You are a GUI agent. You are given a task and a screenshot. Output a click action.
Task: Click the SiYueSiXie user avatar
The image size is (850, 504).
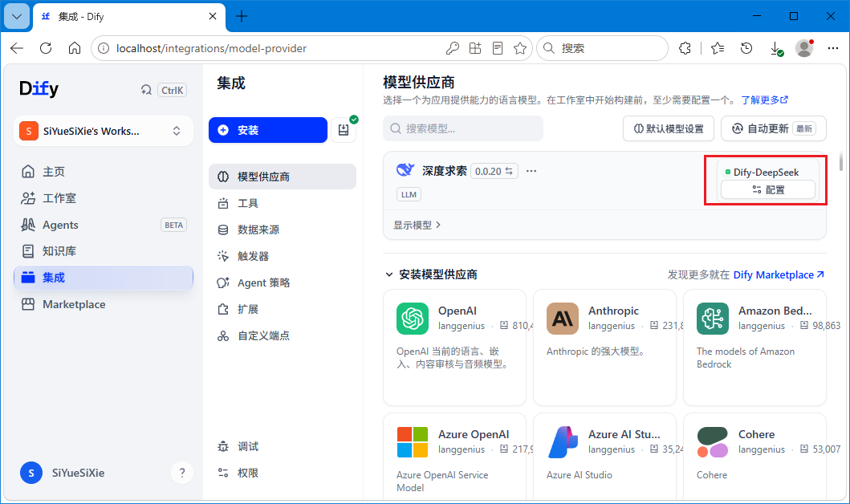[31, 473]
